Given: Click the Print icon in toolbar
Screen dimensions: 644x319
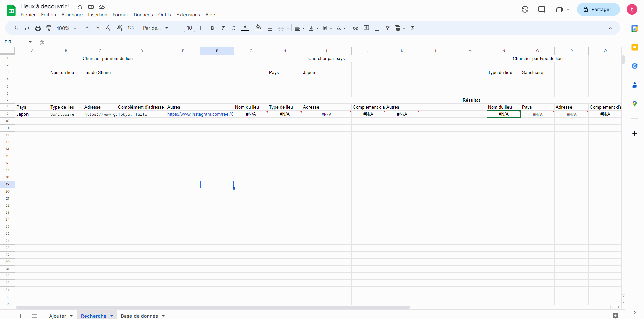Looking at the screenshot, I should (x=38, y=28).
